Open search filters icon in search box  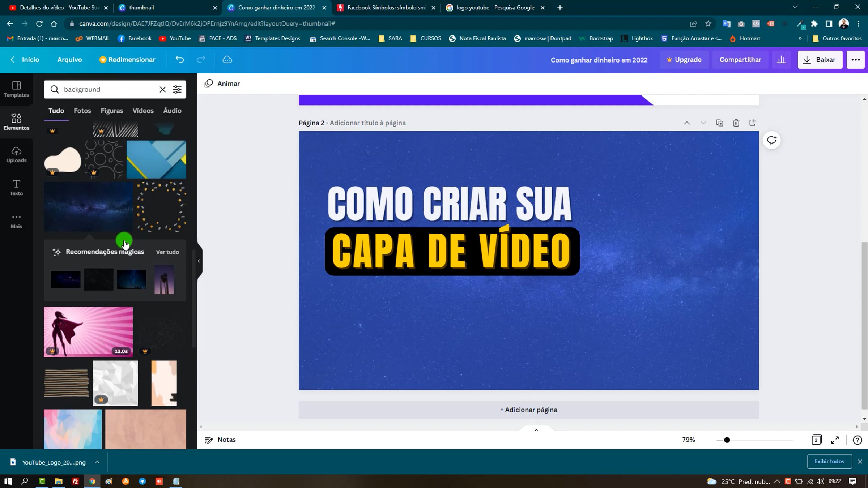(177, 89)
